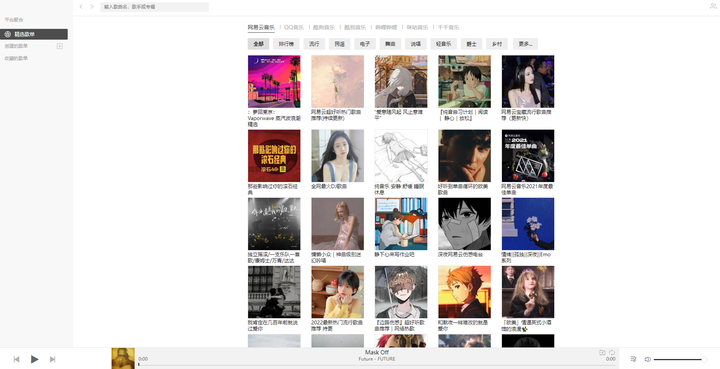Open the Vaporwave playlist thumbnail
720x369 pixels.
(274, 82)
